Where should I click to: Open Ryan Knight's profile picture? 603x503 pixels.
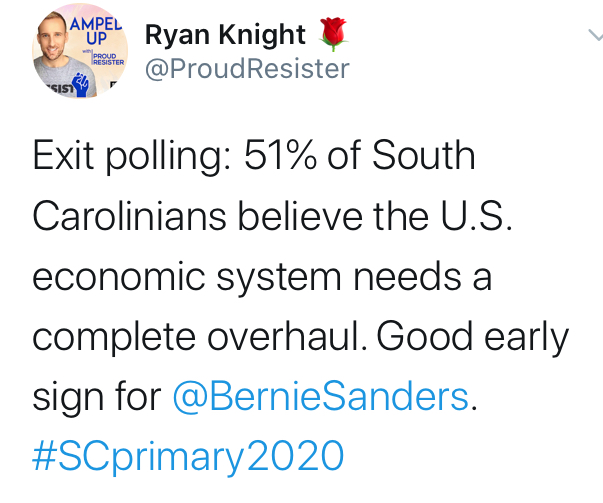click(x=80, y=50)
